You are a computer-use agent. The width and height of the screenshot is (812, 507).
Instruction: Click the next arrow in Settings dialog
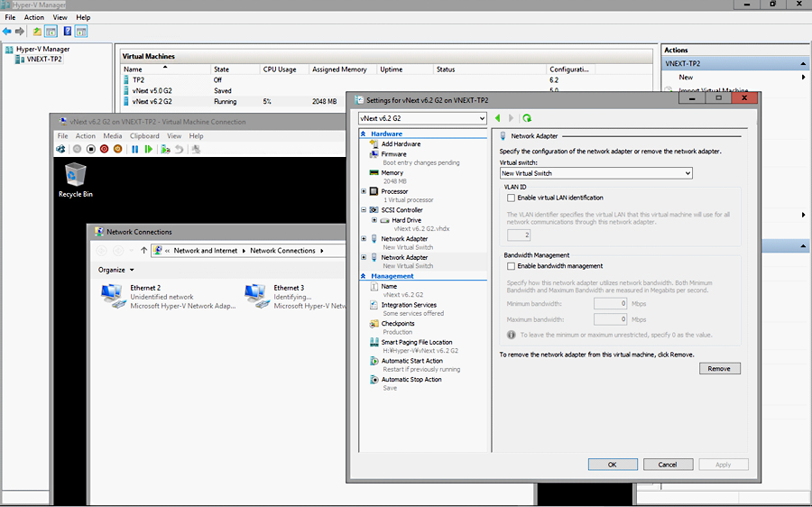(512, 118)
